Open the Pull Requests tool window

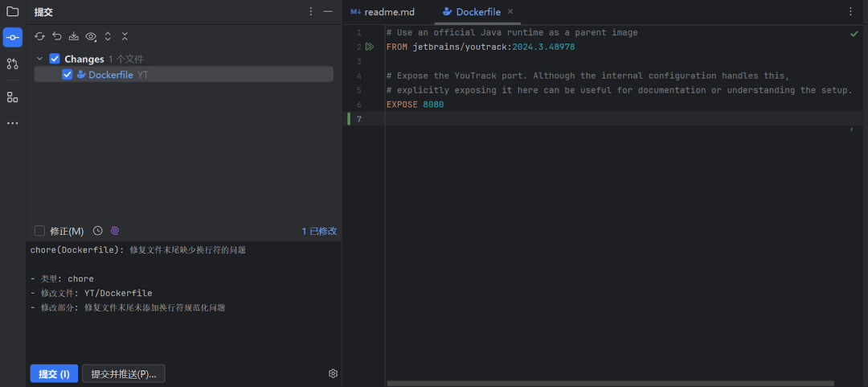(12, 64)
